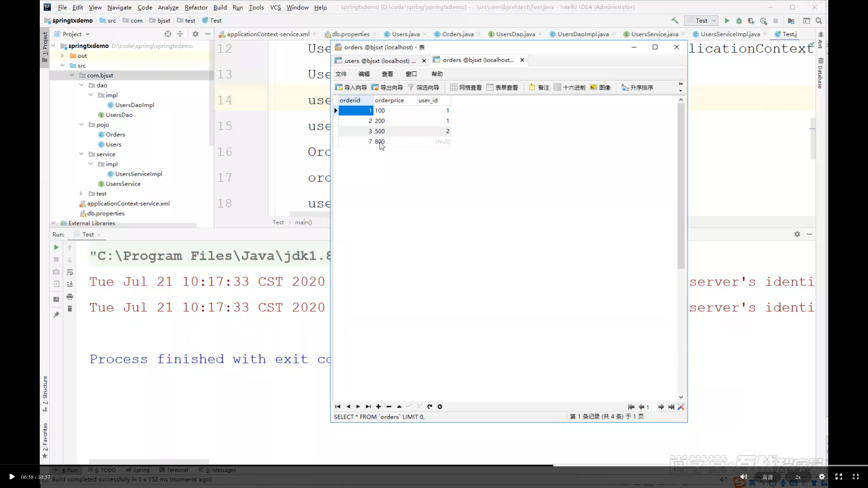The width and height of the screenshot is (868, 488).
Task: Expand Navicat toolbar overflow chevron
Action: tap(680, 84)
